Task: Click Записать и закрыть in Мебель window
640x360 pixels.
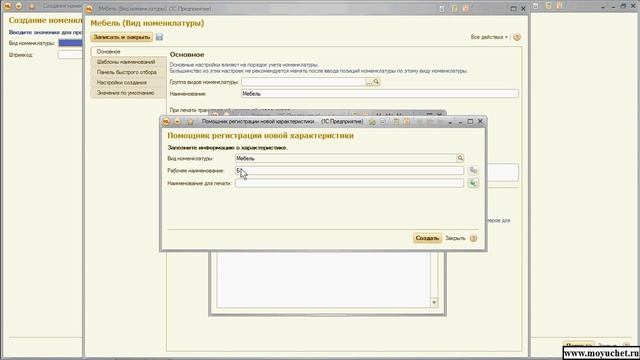Action: [x=122, y=37]
